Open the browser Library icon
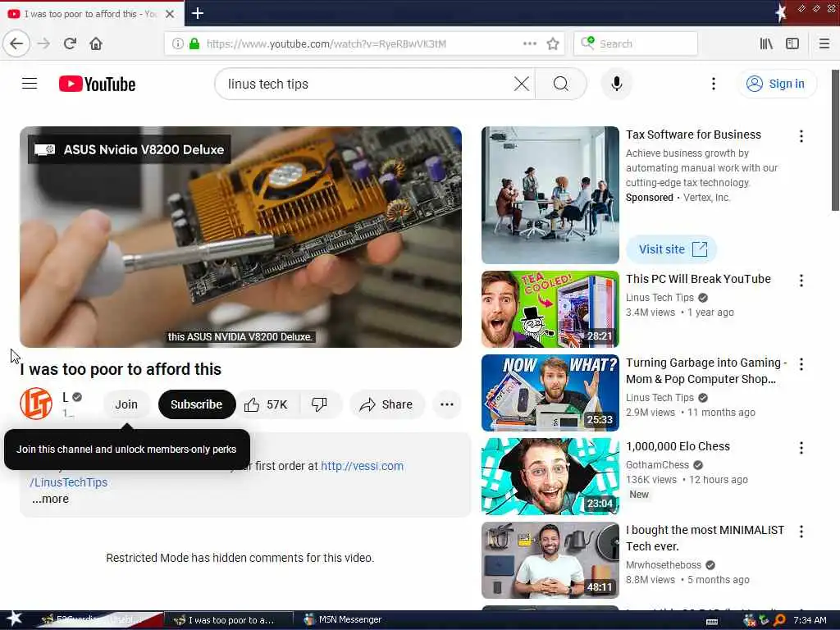 (x=766, y=43)
